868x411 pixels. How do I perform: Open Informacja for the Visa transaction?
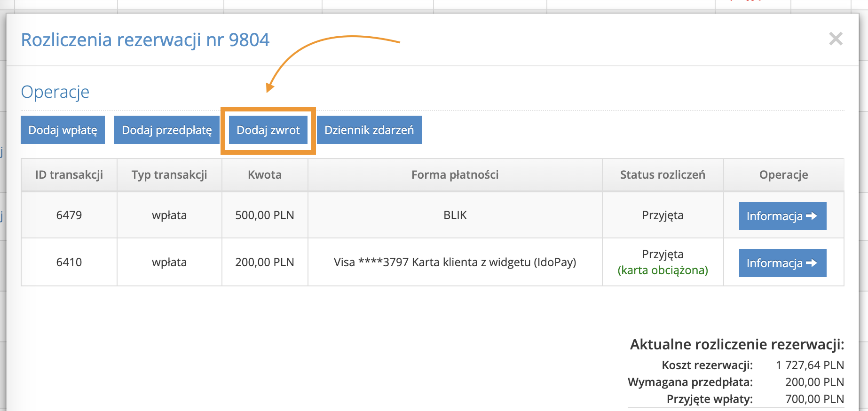point(782,263)
